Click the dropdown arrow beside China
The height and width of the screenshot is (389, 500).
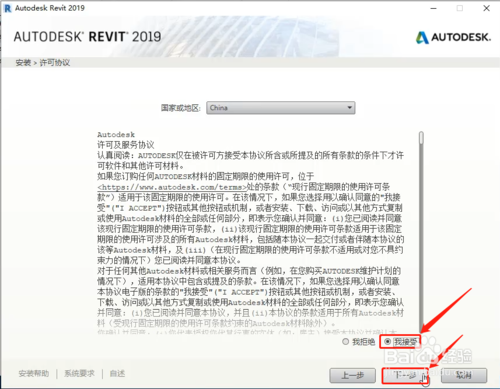(x=349, y=108)
